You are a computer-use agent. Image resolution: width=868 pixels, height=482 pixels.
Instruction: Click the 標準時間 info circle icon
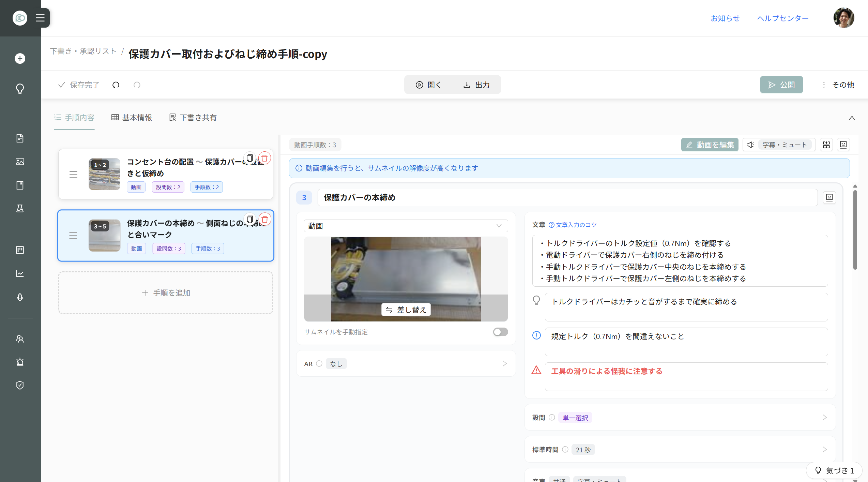pyautogui.click(x=565, y=450)
